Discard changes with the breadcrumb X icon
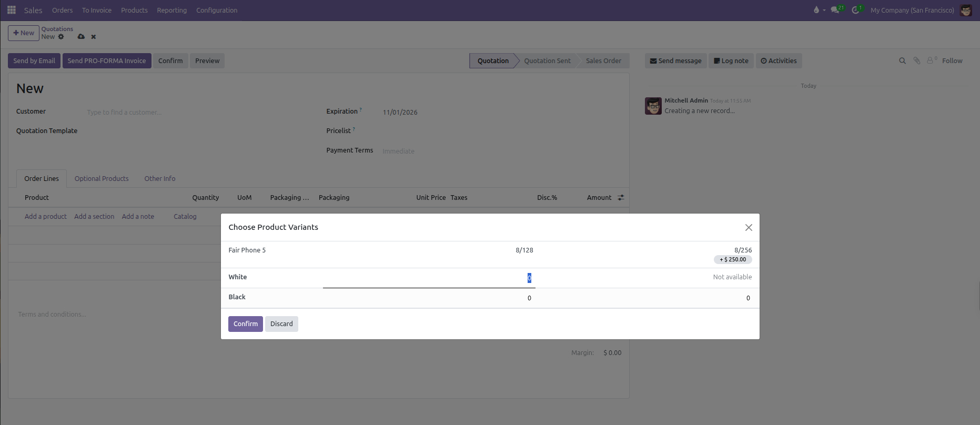Screen dimensions: 980x425 point(94,37)
